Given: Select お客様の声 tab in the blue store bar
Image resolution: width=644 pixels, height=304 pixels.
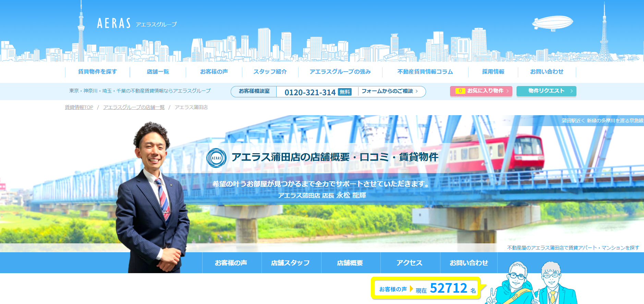Looking at the screenshot, I should click(232, 263).
